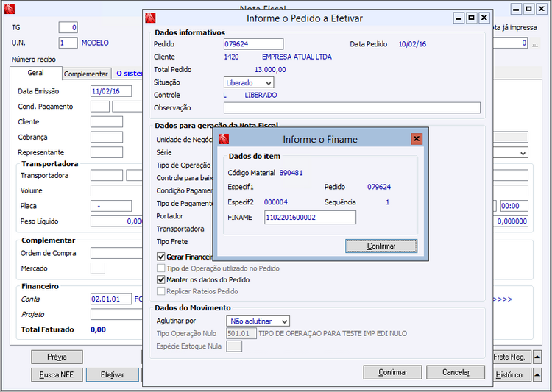Click the Código Material value 890481

pos(291,173)
